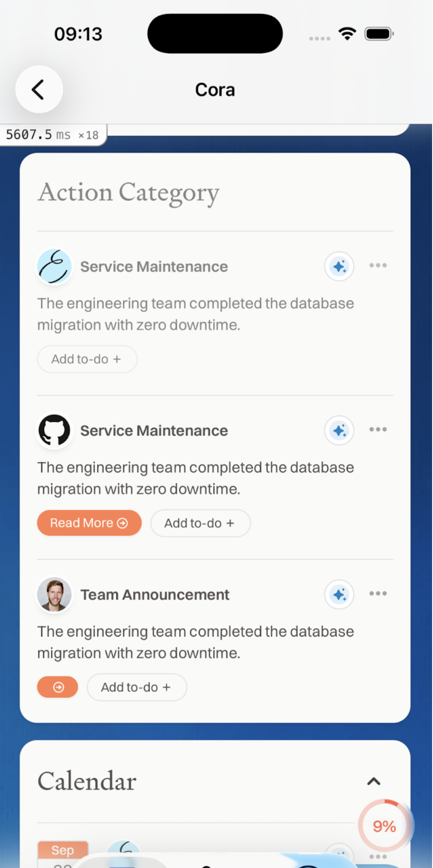Image resolution: width=433 pixels, height=868 pixels.
Task: Click the blue cursive signature avatar
Action: click(54, 266)
